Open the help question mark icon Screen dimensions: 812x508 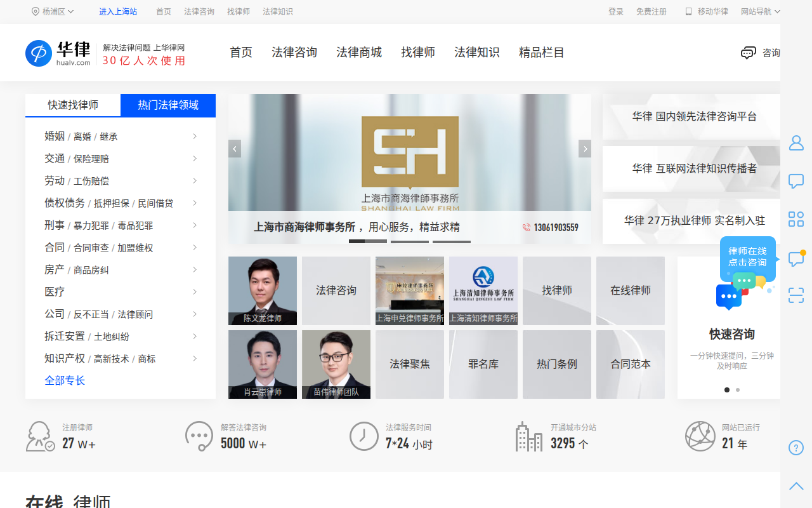click(x=796, y=448)
